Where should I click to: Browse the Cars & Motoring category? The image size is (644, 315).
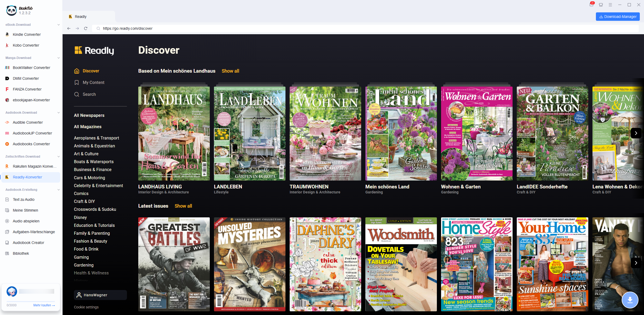click(89, 178)
